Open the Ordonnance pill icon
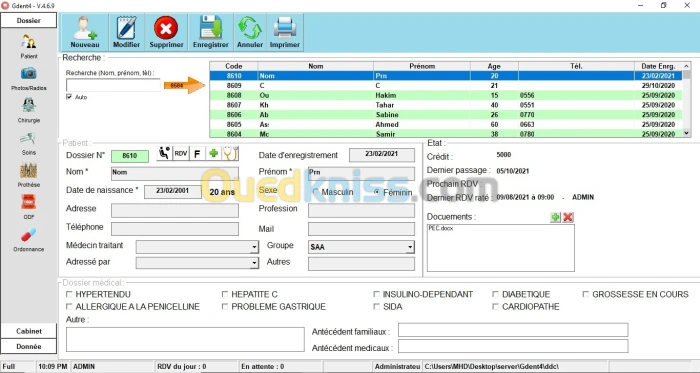 [29, 234]
